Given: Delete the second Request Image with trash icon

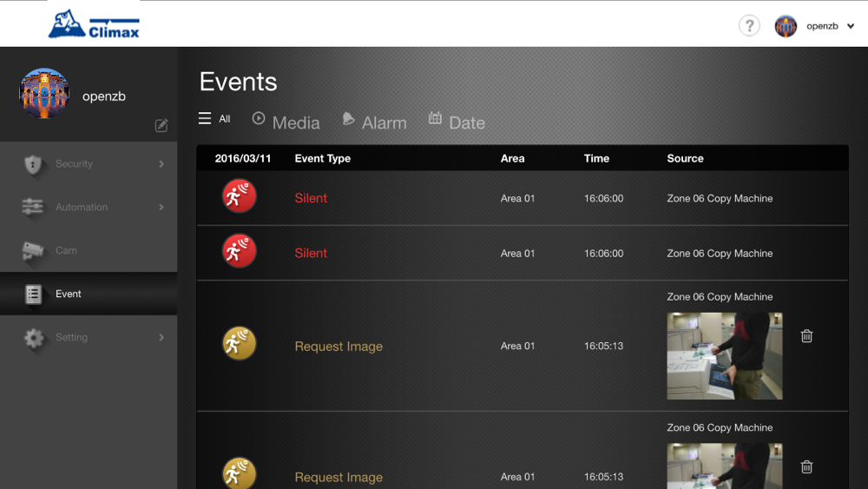Looking at the screenshot, I should 806,466.
